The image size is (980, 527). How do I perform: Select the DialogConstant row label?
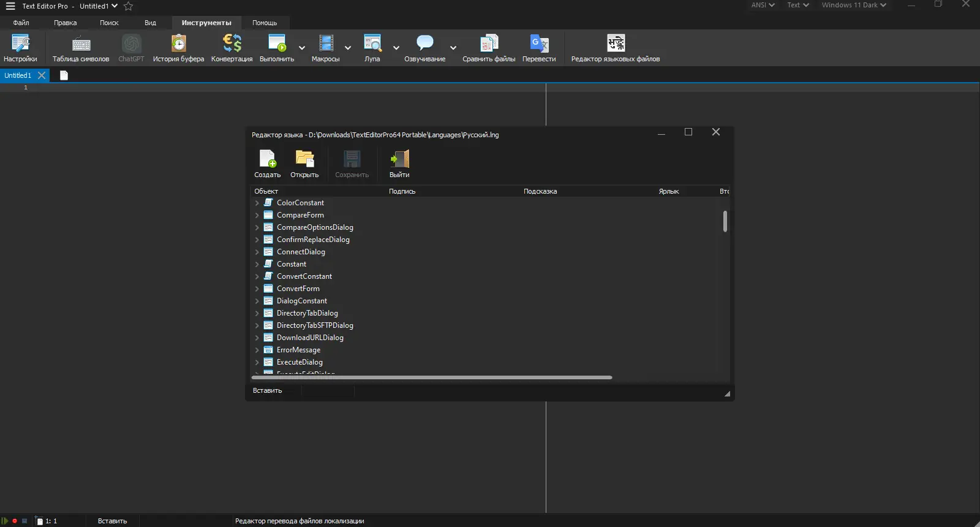tap(302, 301)
